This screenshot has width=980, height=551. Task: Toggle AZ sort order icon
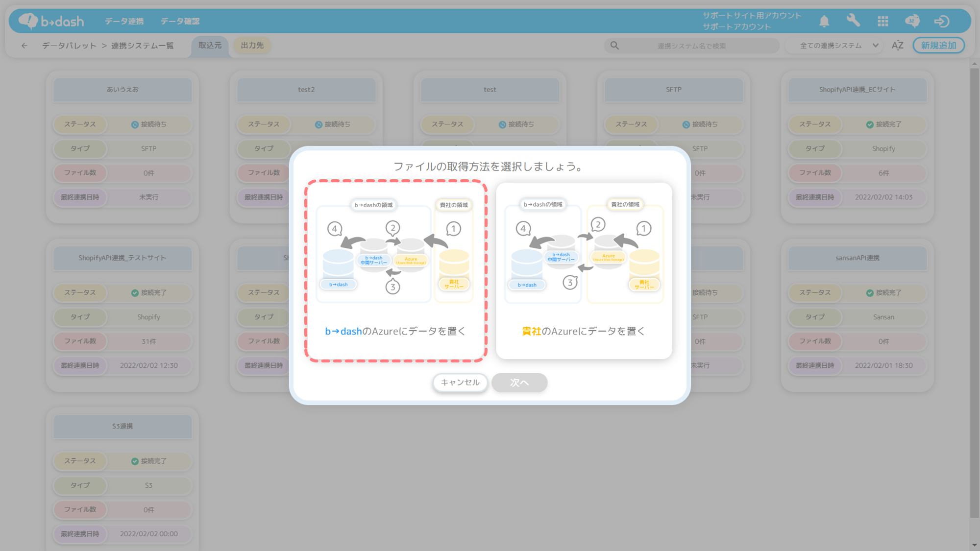[897, 46]
